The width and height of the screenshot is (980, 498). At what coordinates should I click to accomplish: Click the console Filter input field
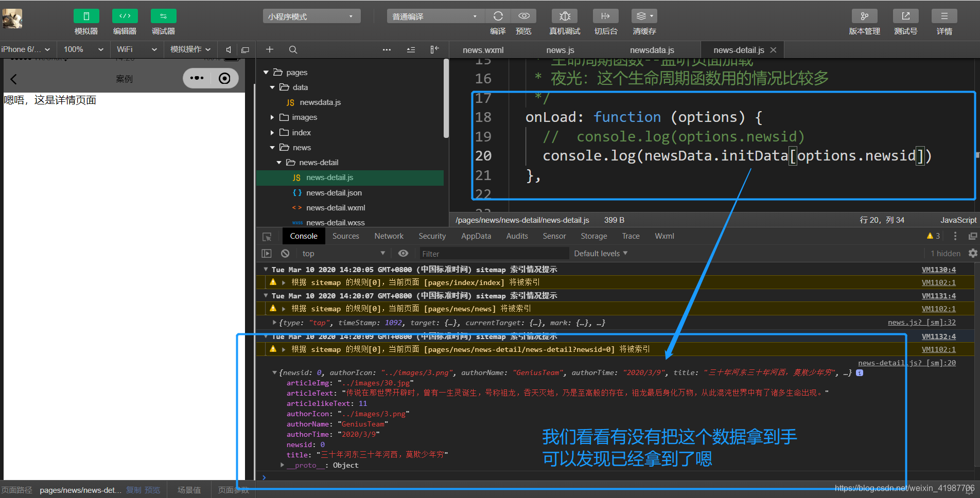tap(493, 254)
